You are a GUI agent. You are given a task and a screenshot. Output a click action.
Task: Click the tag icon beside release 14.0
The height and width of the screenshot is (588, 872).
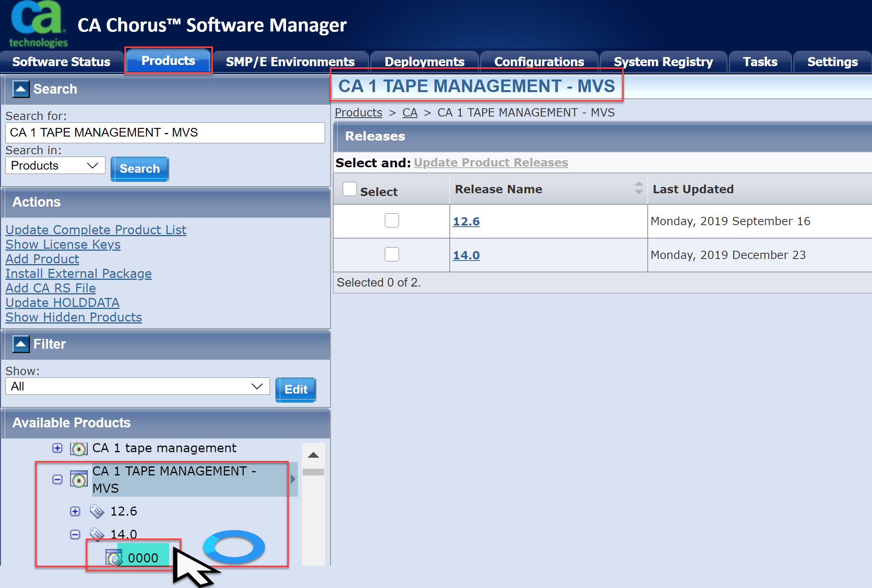(97, 534)
